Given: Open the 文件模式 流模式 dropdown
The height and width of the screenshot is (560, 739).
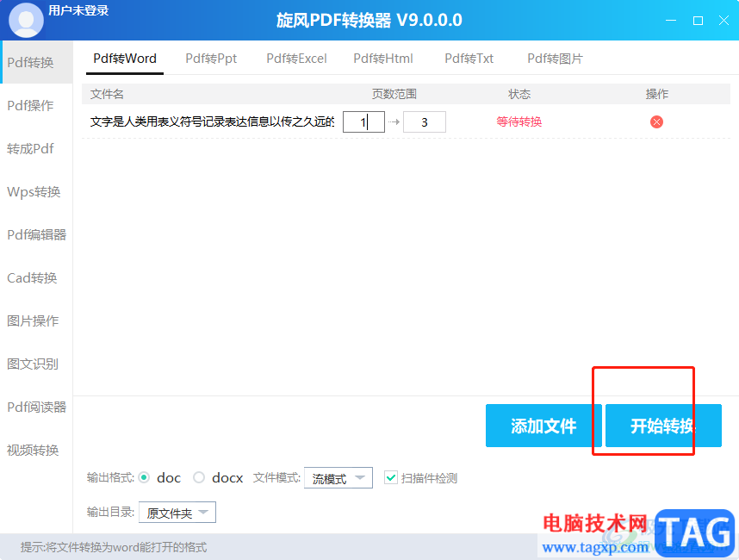Looking at the screenshot, I should (x=338, y=478).
